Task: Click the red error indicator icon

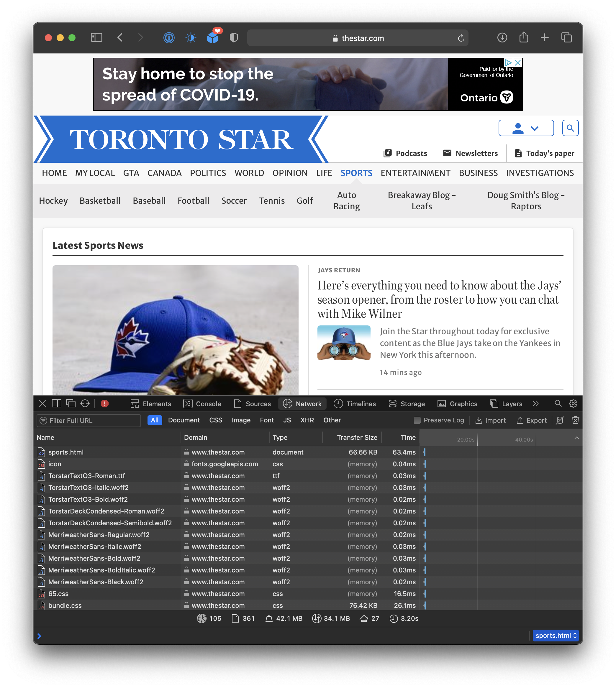Action: pos(105,404)
